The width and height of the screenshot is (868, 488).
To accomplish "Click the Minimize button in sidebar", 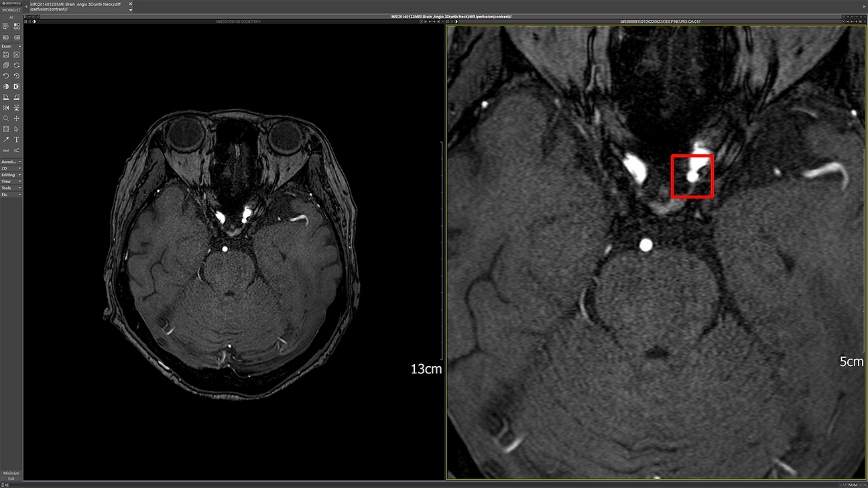I will tap(11, 473).
